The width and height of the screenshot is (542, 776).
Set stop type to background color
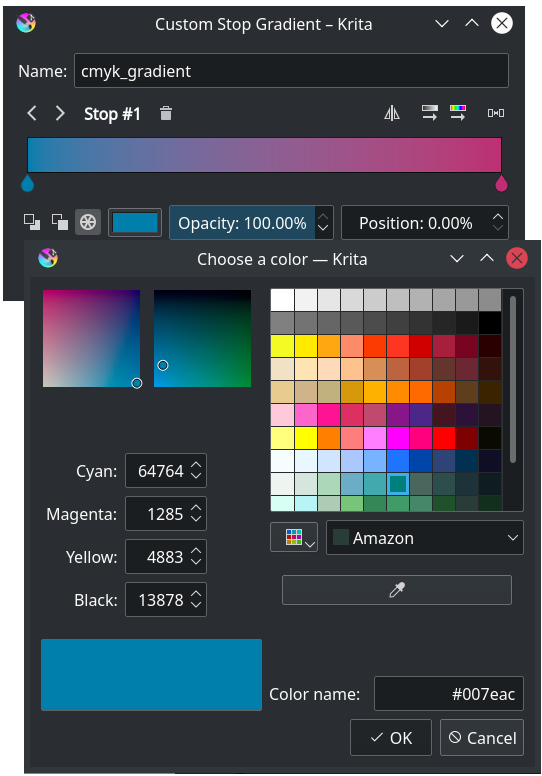click(x=60, y=222)
